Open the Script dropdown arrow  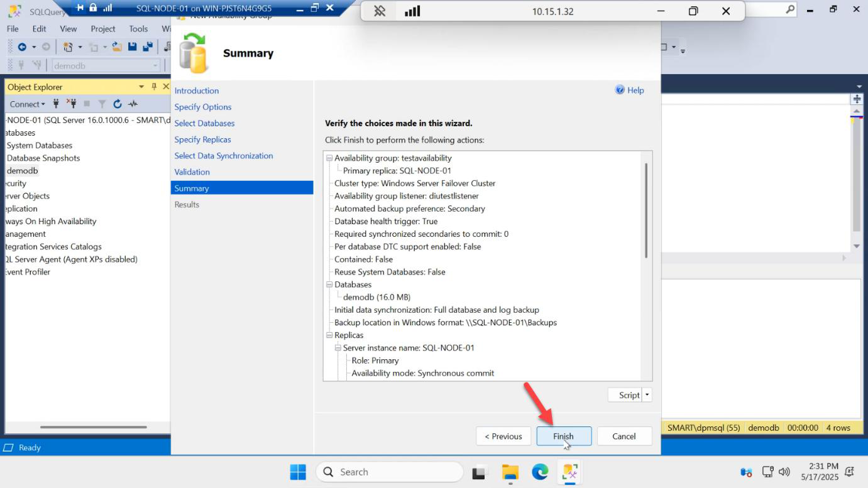647,395
